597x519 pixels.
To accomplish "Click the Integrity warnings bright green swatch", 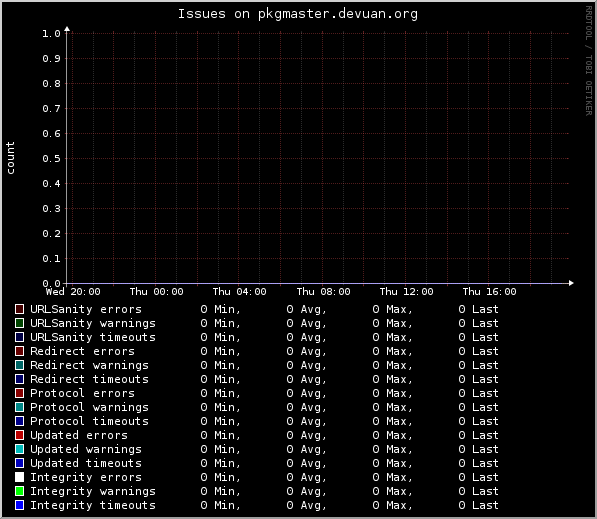I will point(19,491).
